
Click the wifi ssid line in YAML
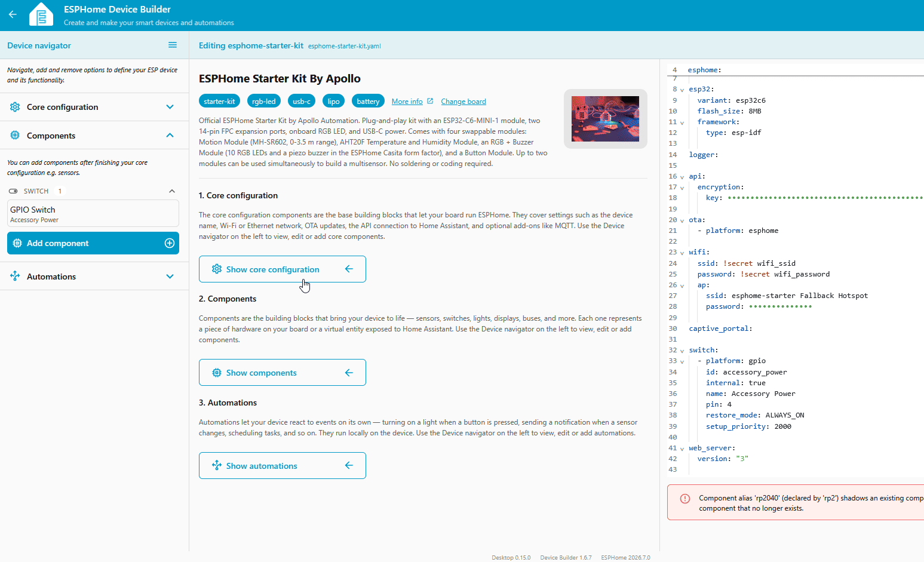747,263
